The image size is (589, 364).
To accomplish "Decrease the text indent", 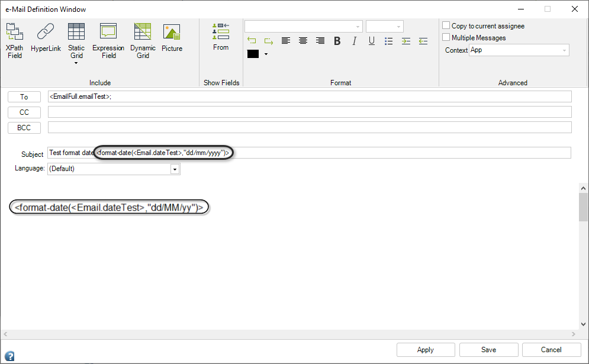I will pos(423,41).
